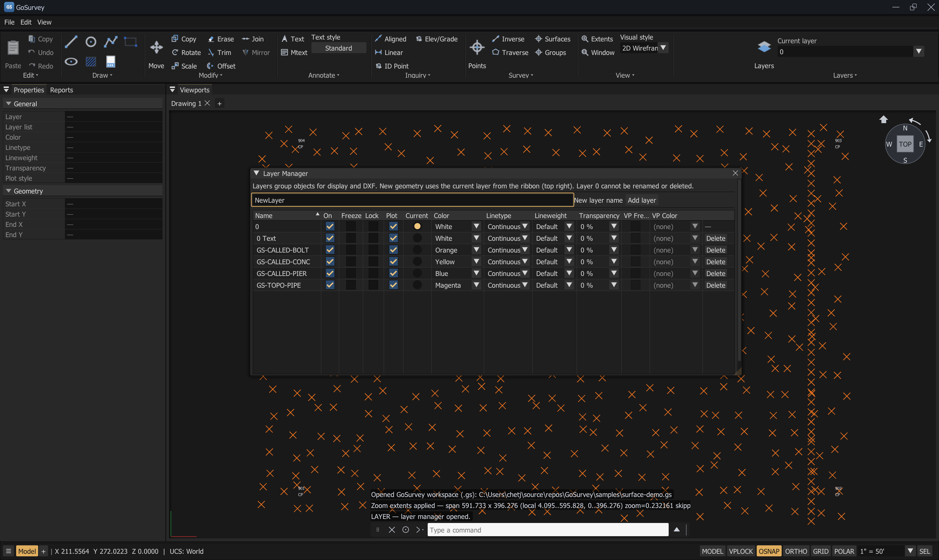Click the Add layer button

[642, 200]
